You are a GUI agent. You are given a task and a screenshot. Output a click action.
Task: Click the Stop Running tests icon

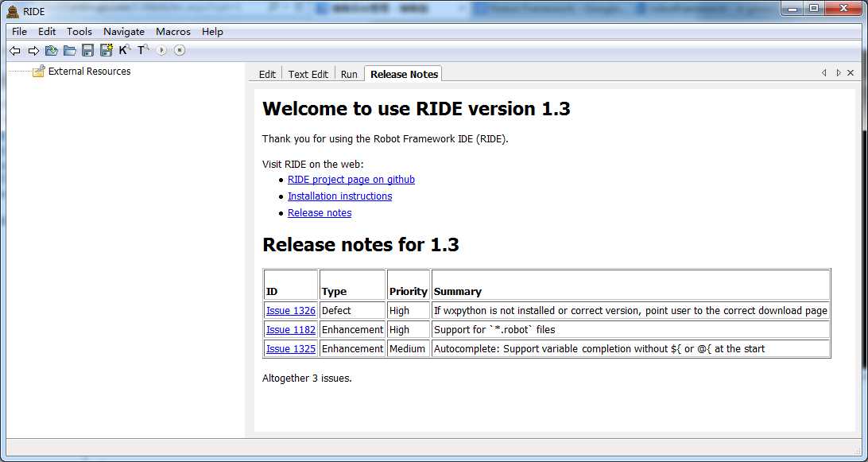tap(180, 50)
